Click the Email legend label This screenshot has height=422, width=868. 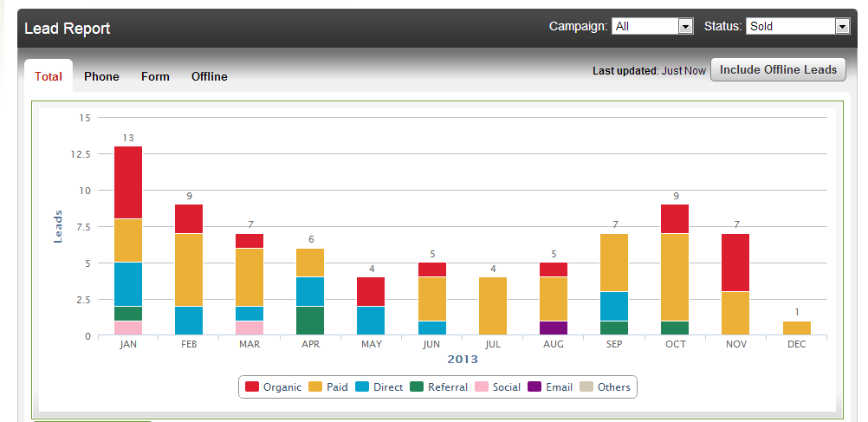[x=559, y=387]
